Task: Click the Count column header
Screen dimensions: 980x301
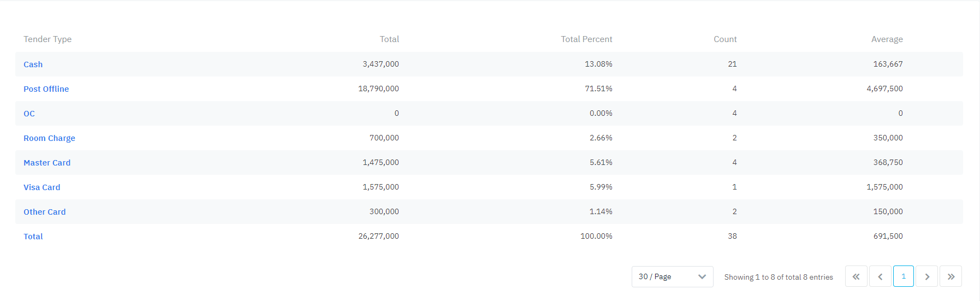Action: (x=725, y=39)
